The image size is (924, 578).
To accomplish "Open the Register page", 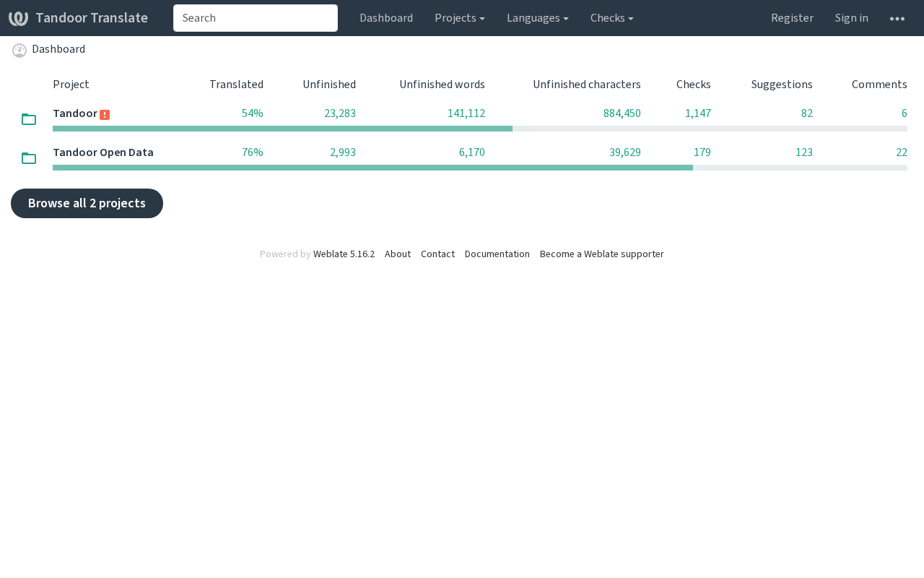I will coord(792,18).
